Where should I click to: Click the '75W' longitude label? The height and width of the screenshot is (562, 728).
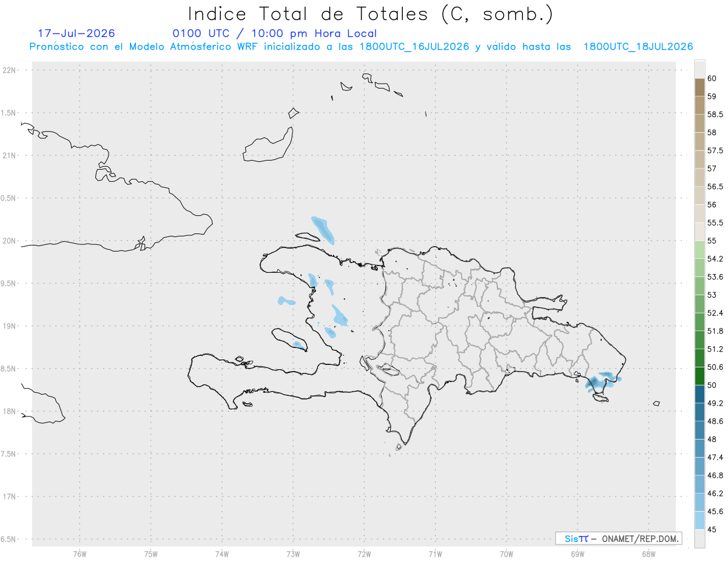pos(150,554)
